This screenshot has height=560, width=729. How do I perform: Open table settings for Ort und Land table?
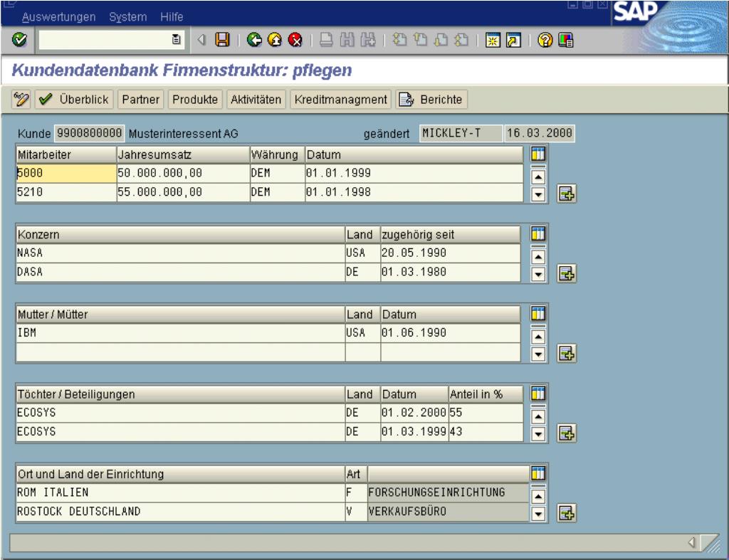[x=538, y=474]
